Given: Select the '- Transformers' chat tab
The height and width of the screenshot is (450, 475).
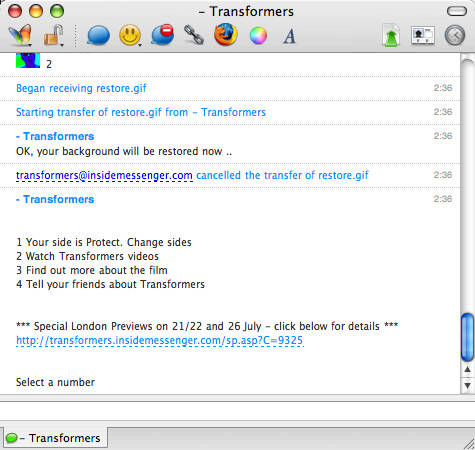Looking at the screenshot, I should 55,438.
